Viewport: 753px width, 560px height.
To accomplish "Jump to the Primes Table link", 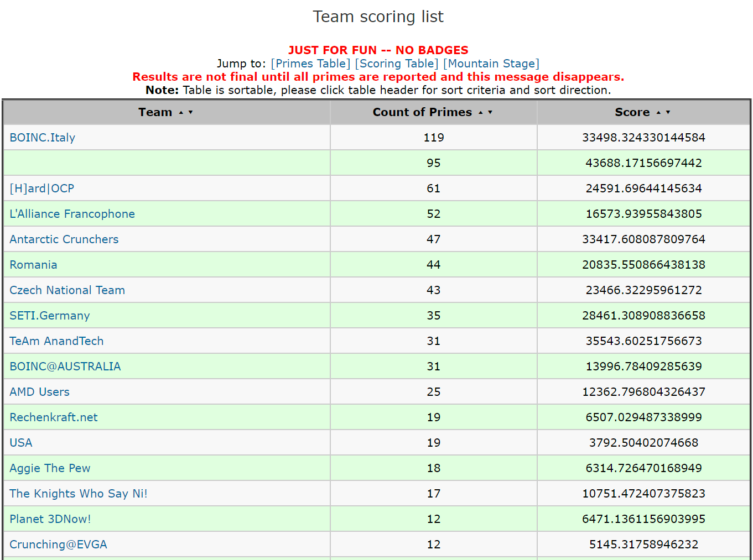I will pos(310,64).
